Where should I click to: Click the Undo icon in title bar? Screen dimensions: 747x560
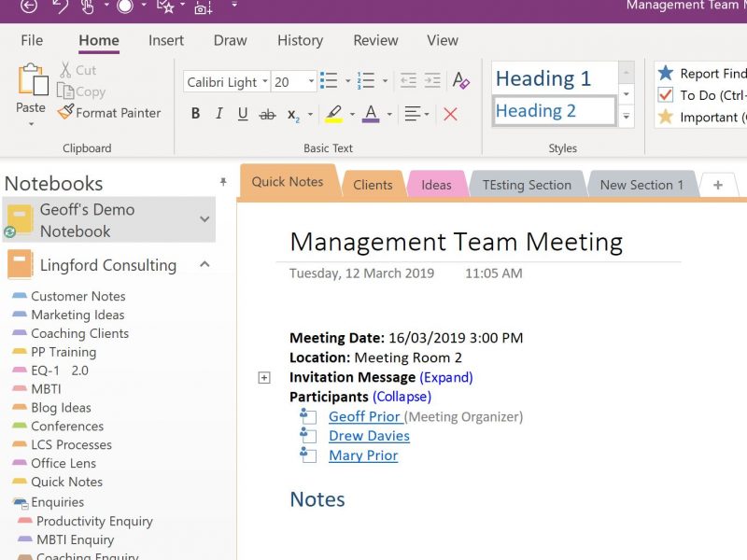(60, 6)
